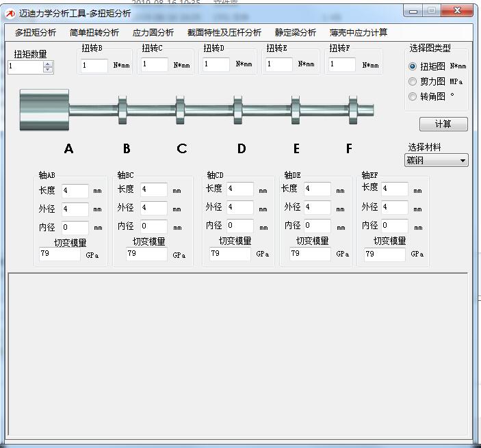
Task: Increase 扭矩数量 with the up spinner arrow
Action: [48, 64]
